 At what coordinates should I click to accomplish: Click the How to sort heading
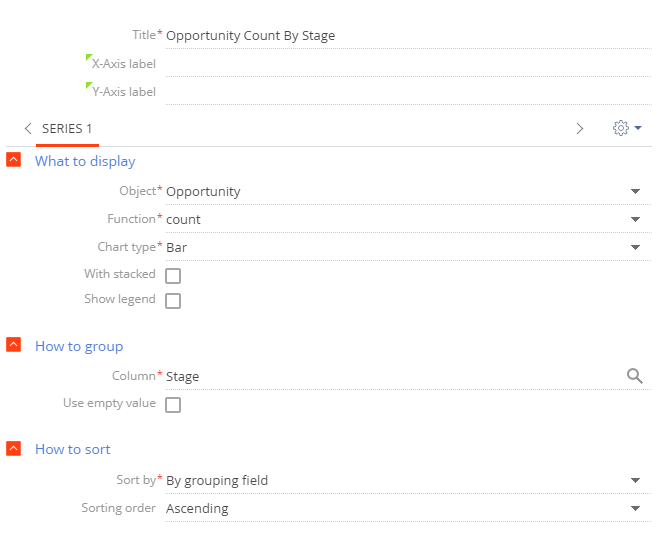click(x=73, y=449)
